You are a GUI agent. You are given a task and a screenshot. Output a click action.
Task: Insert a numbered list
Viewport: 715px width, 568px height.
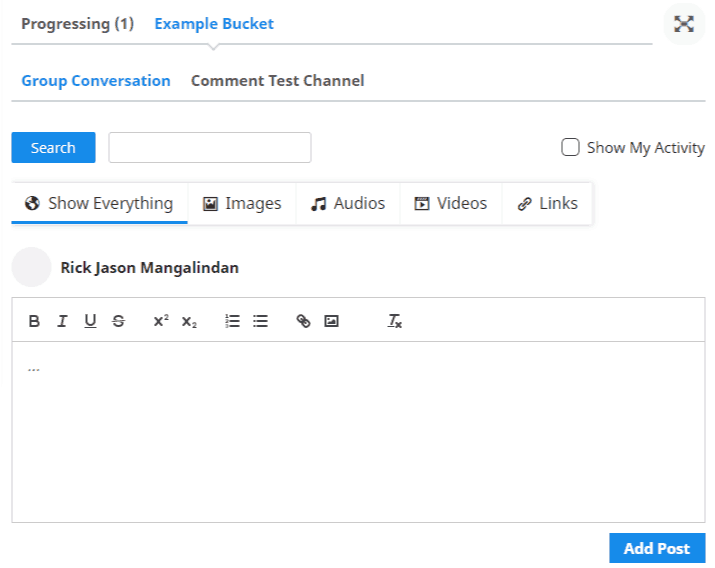click(232, 321)
